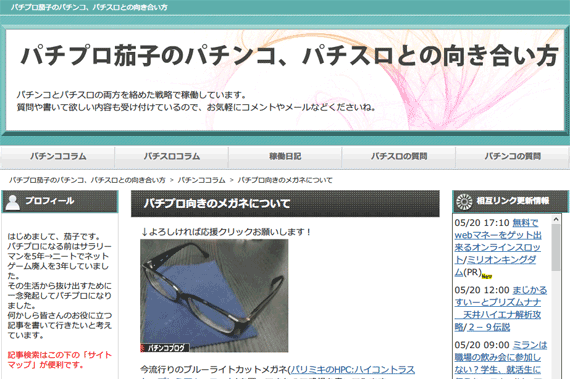Open the パチンココラム menu tab

(x=57, y=157)
